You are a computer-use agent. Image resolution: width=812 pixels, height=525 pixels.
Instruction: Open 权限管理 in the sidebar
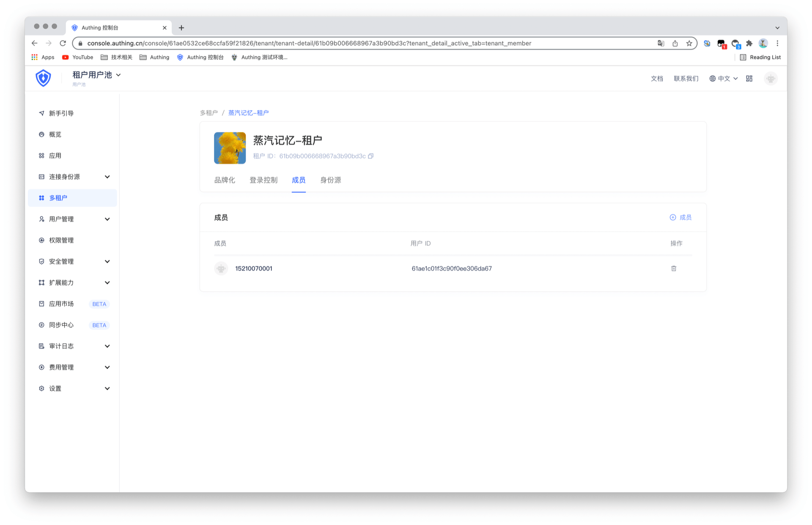[x=61, y=240]
